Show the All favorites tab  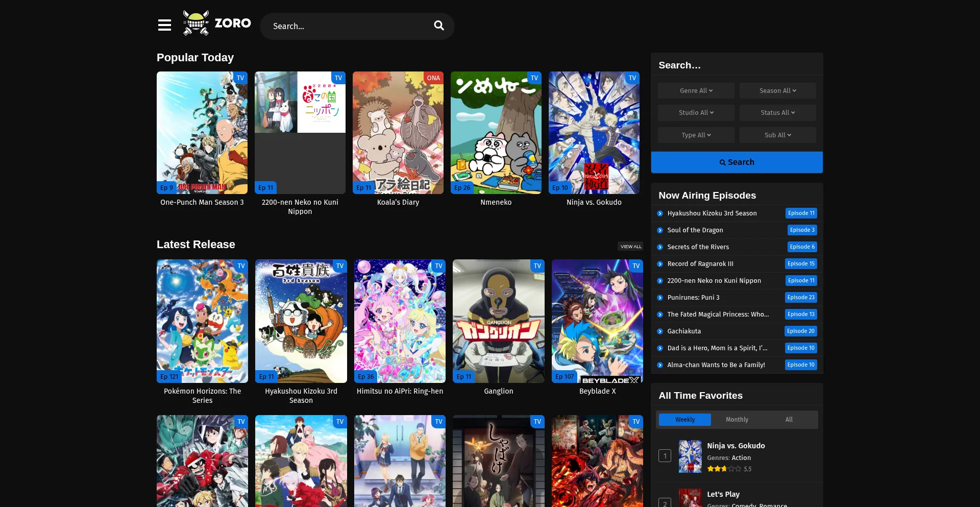pos(789,420)
